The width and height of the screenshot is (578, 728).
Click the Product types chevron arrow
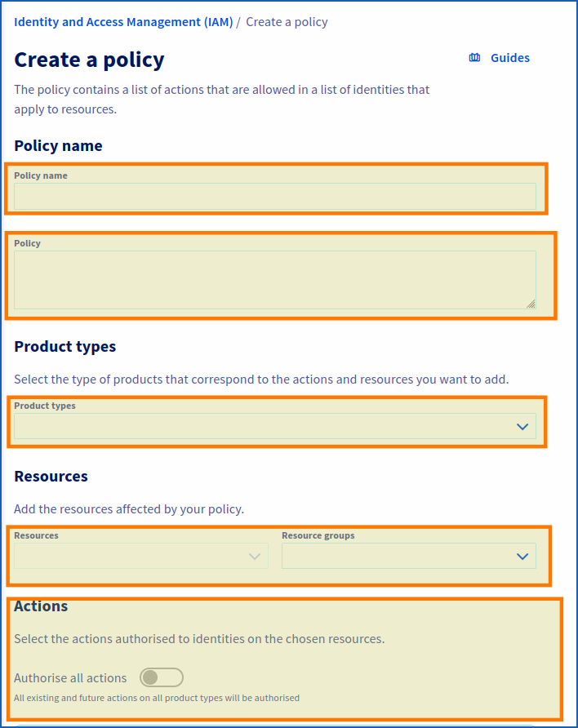point(522,426)
